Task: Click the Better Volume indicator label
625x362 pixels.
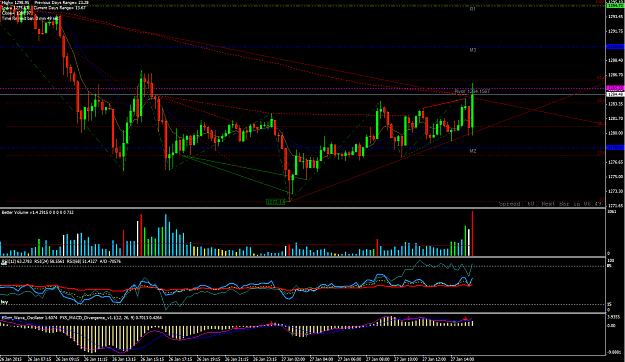Action: coord(37,212)
